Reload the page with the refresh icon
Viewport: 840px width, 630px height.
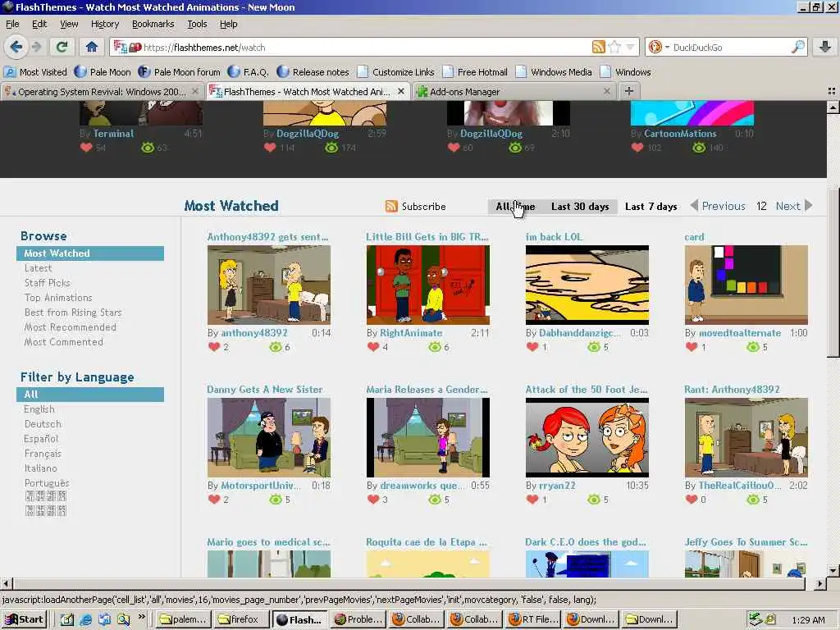[x=62, y=47]
